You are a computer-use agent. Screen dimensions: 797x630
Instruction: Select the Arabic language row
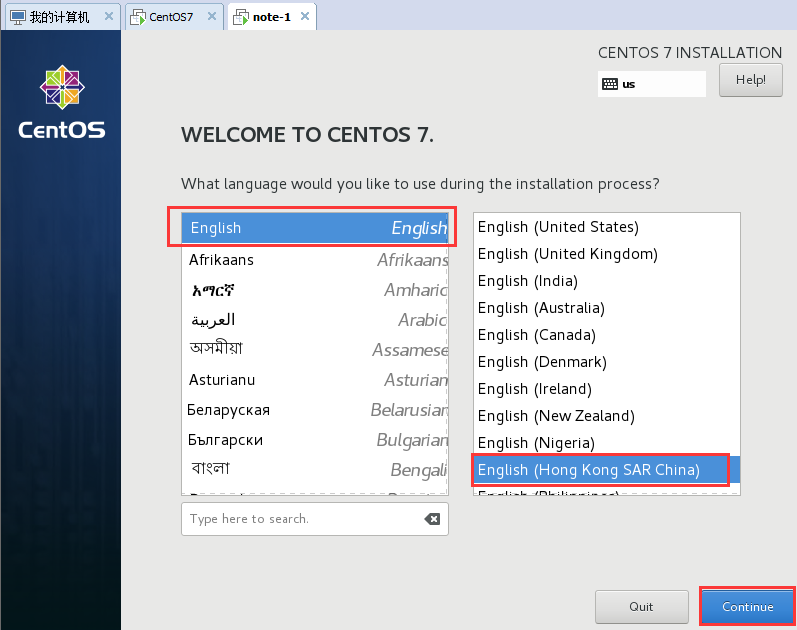[x=315, y=320]
